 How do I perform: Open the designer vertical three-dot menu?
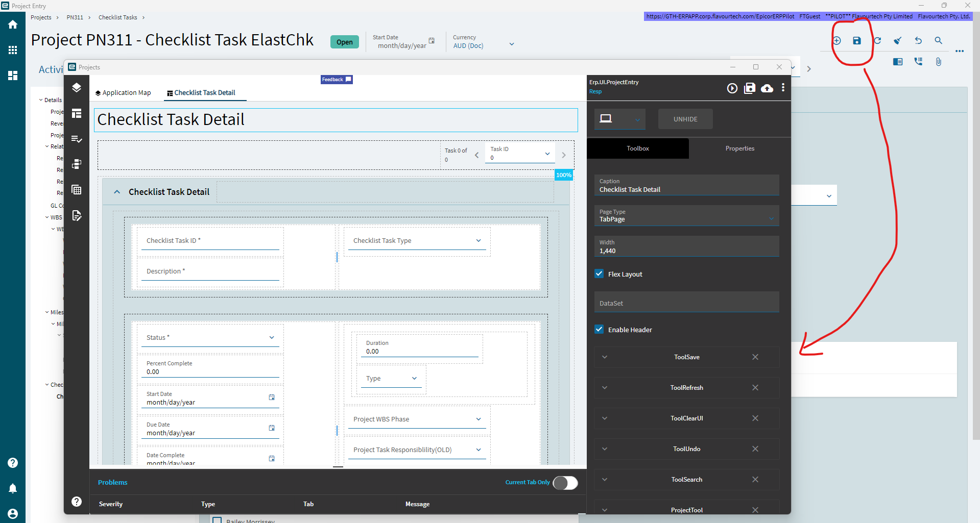(x=783, y=88)
